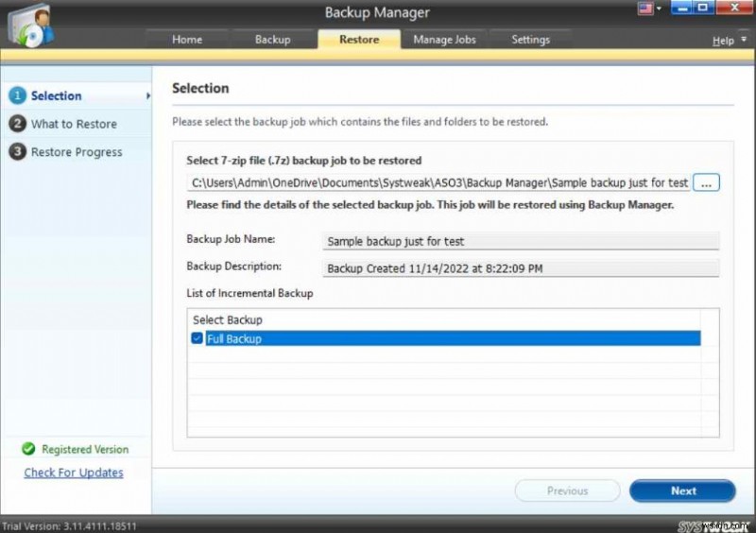756x533 pixels.
Task: Click the Trial Version status bar text
Action: pos(69,526)
